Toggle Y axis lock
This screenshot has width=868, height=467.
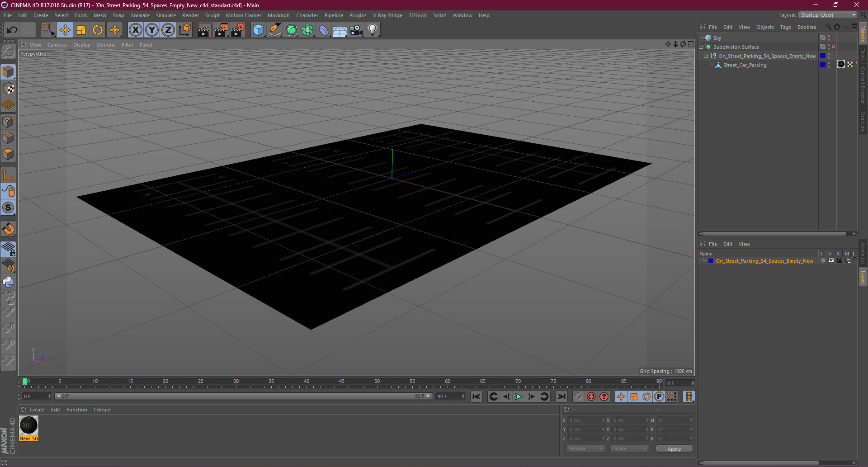152,30
